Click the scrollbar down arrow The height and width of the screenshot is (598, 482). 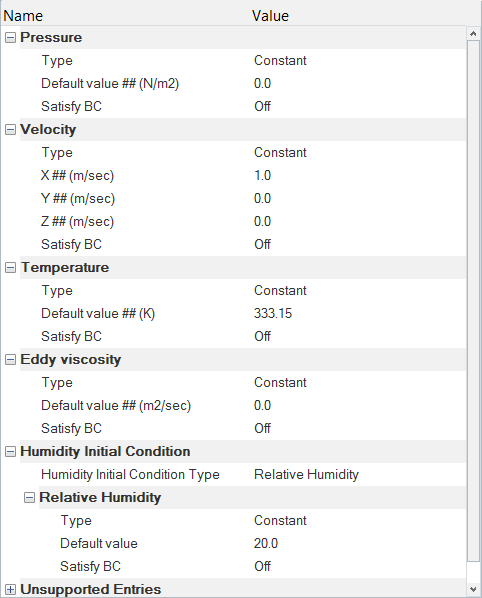pos(473,589)
